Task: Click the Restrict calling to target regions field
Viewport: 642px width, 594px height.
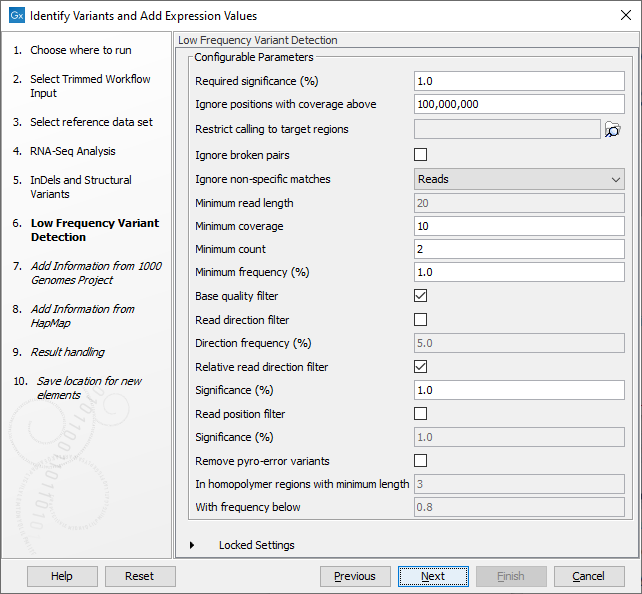Action: click(x=507, y=129)
